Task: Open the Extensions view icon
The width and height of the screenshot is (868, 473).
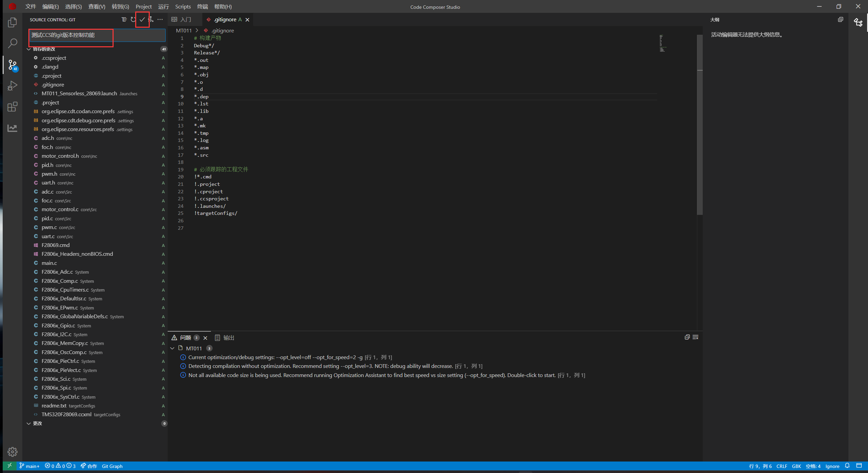Action: point(13,107)
